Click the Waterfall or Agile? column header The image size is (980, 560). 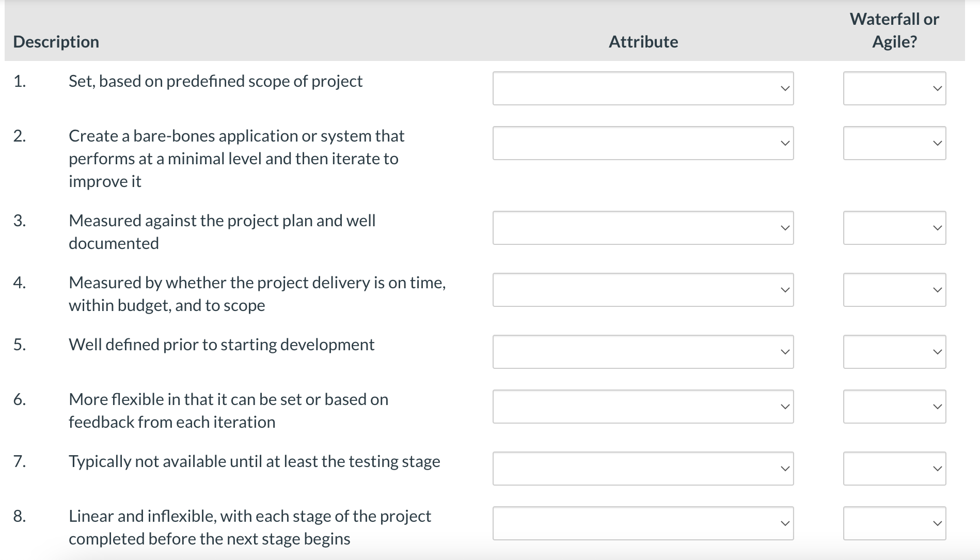pyautogui.click(x=894, y=30)
